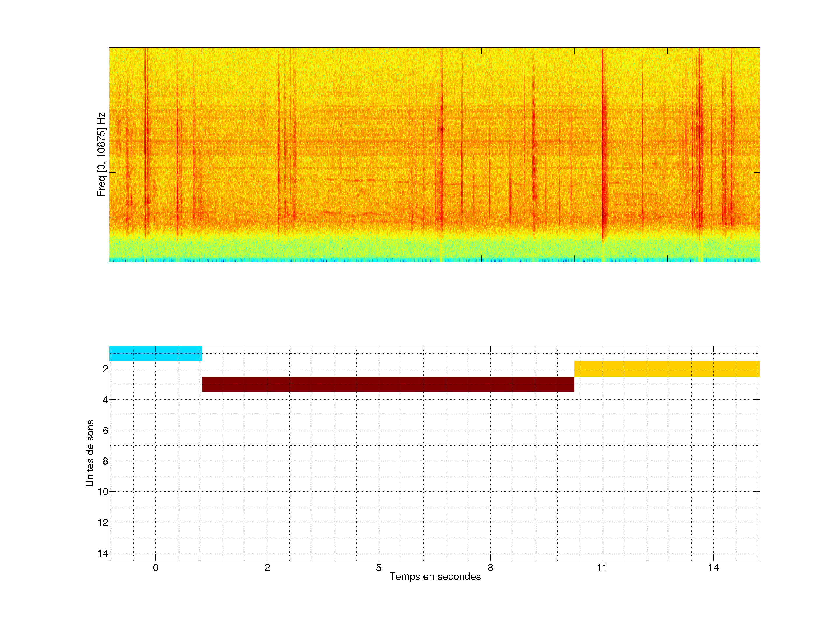Click the 'Unites de sons' axis label
The height and width of the screenshot is (630, 840).
90,453
